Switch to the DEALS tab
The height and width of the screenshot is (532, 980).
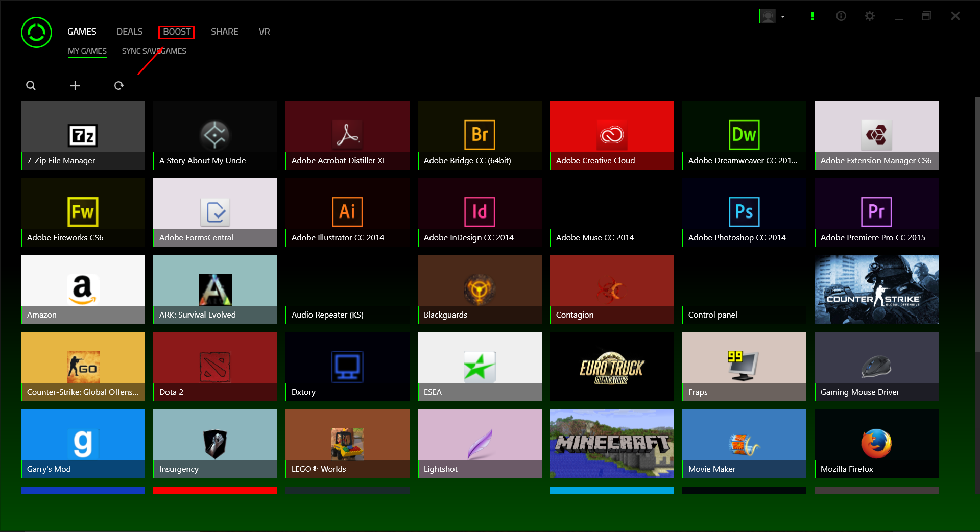pos(130,32)
